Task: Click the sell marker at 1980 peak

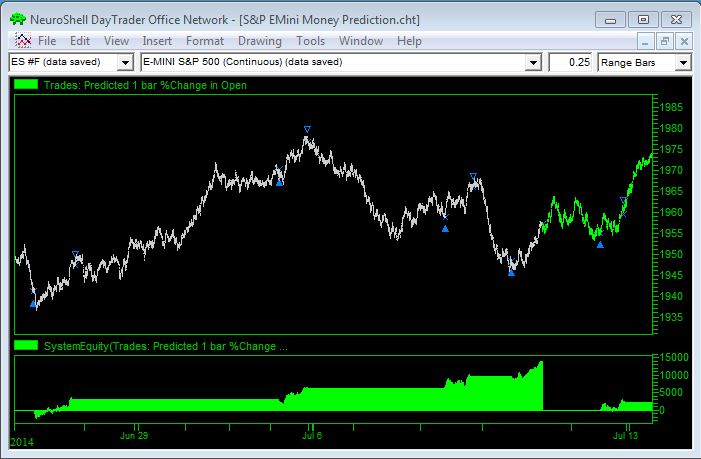Action: point(307,129)
